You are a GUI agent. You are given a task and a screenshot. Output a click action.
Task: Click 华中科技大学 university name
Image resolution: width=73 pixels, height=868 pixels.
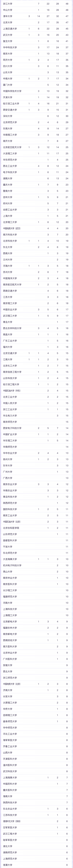tap(10, 47)
